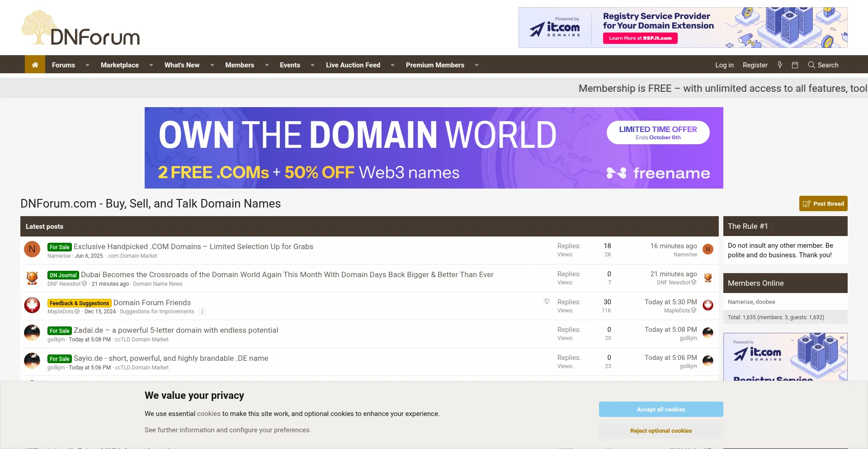Expand the Forums dropdown arrow
Screen dimensions: 868x449
pos(87,65)
